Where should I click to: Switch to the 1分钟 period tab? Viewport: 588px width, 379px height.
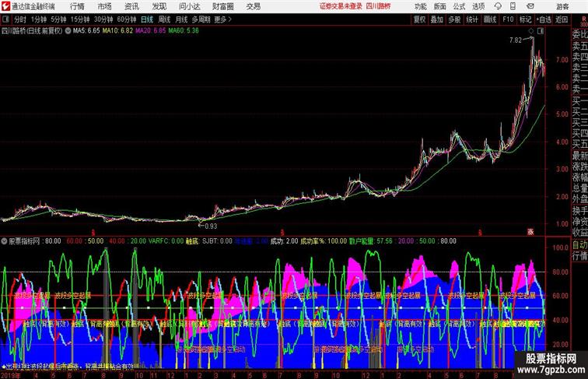tap(39, 19)
